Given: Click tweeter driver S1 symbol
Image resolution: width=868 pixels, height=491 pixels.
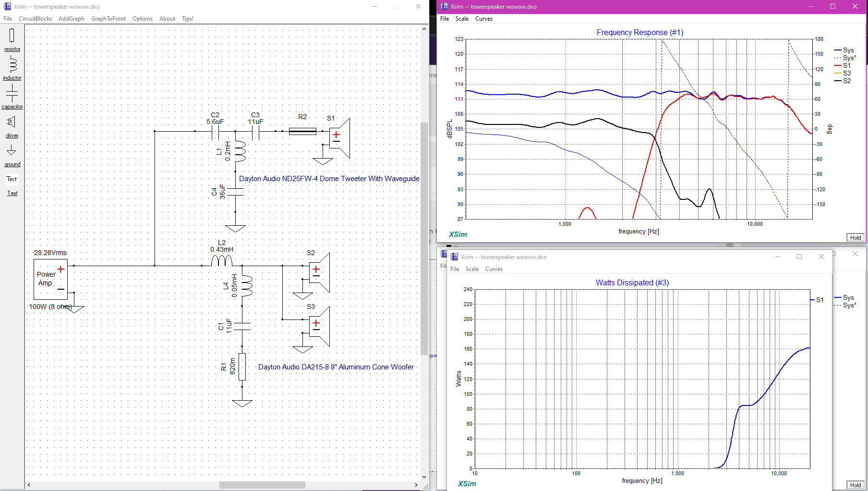Looking at the screenshot, I should (339, 138).
